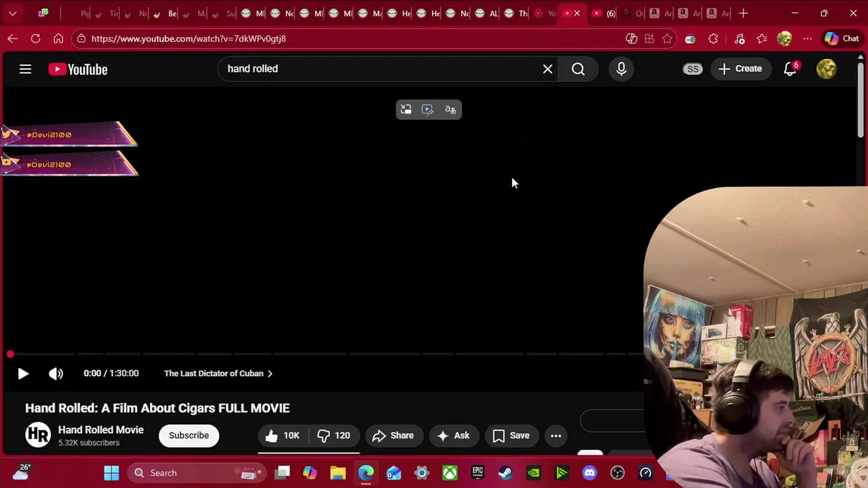Click the first icon in floating video toolbar
This screenshot has width=868, height=488.
point(406,110)
